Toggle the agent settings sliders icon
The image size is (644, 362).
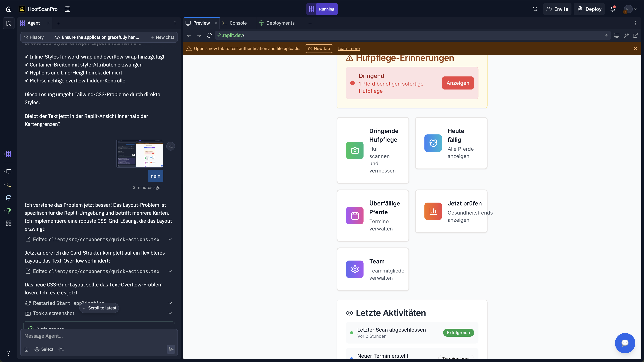(61, 349)
